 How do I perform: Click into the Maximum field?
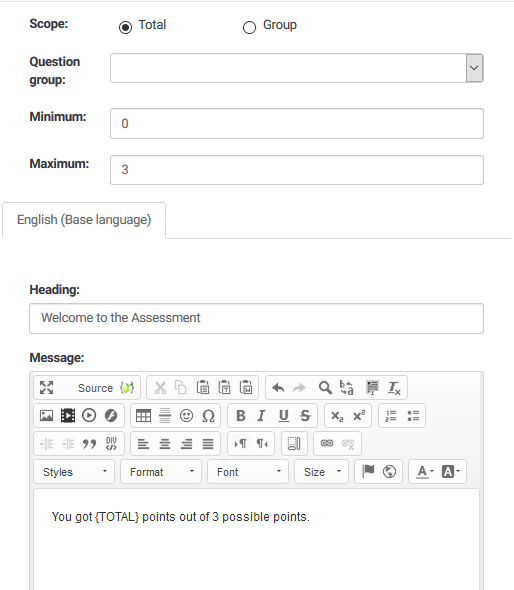pos(297,170)
